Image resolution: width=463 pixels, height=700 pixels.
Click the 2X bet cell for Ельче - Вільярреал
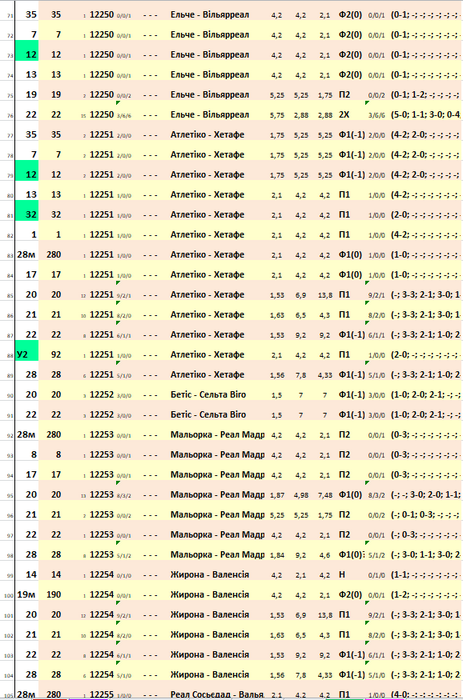click(x=344, y=115)
